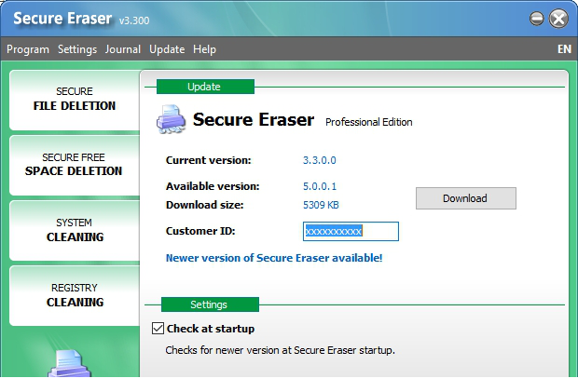Screen dimensions: 578x392
Task: Open the Settings menu
Action: (77, 49)
